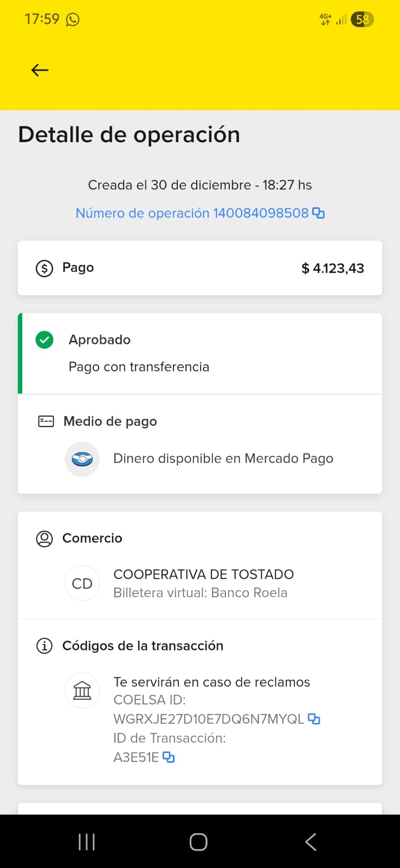Screen dimensions: 400x868
Task: Copy the transaction ID A3E51E
Action: (x=169, y=757)
